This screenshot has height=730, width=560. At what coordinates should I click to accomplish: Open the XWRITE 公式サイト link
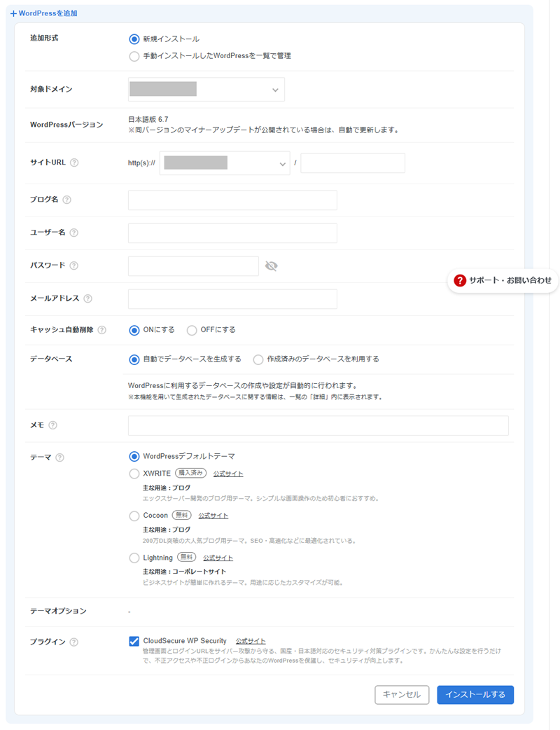click(228, 474)
